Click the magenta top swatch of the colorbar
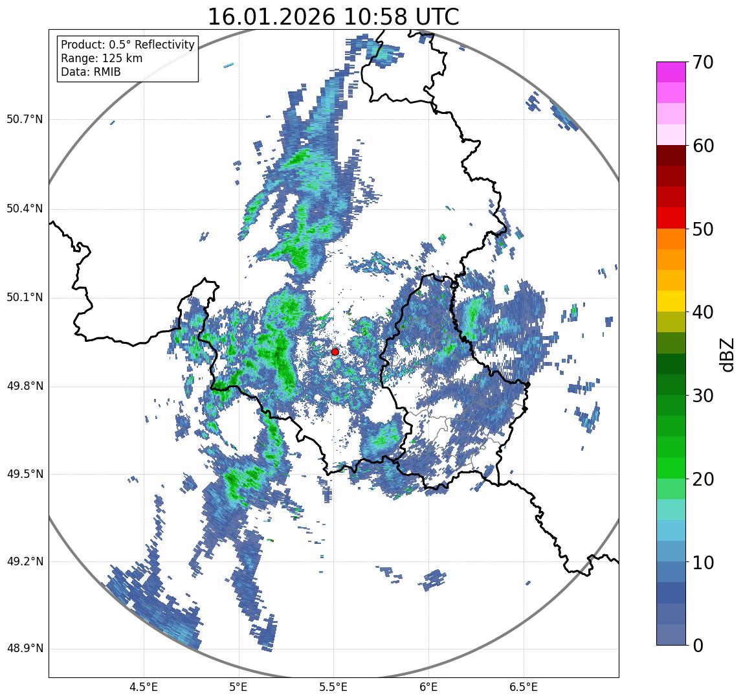This screenshot has width=743, height=700. click(671, 72)
